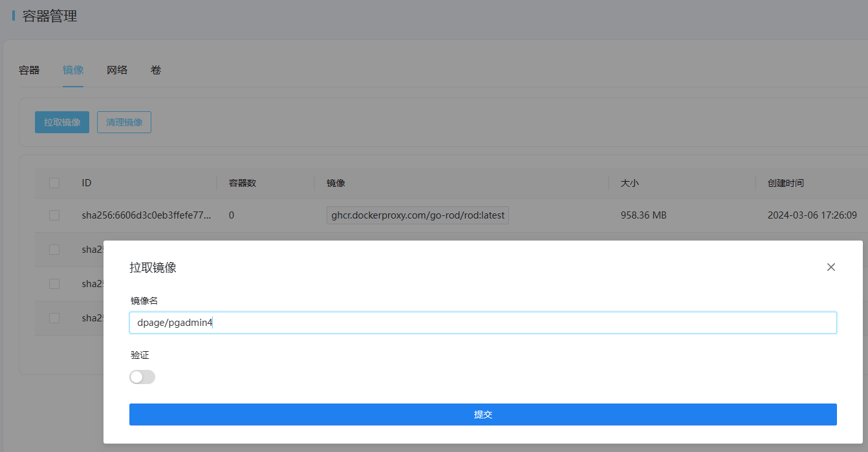Toggle the 验证 switch on
Viewport: 868px width, 452px height.
click(142, 377)
